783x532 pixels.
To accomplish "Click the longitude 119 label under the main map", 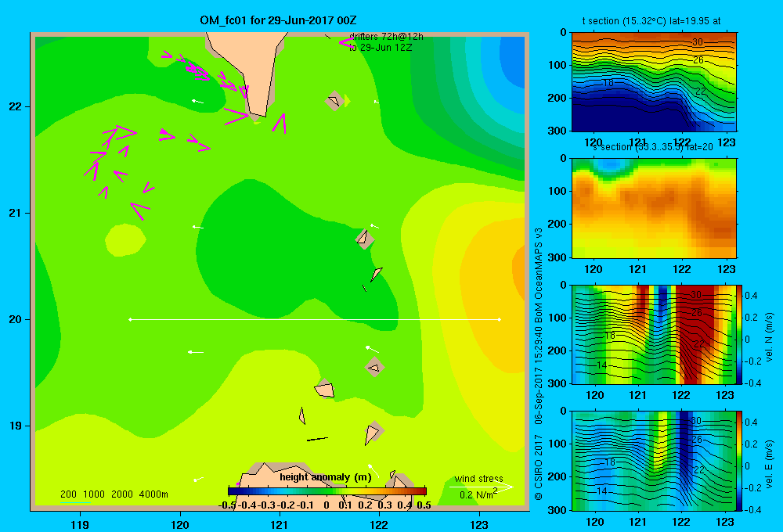I will click(x=80, y=524).
